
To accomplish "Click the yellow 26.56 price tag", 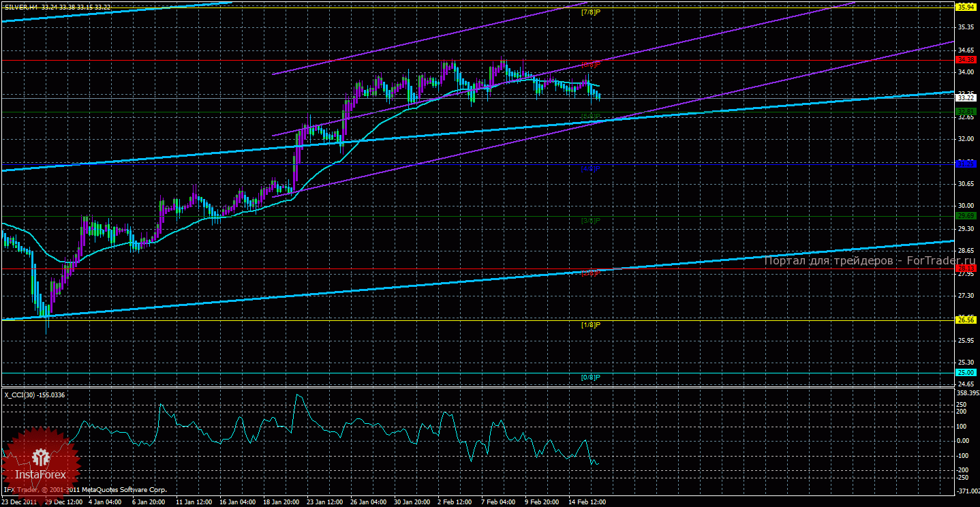I will pyautogui.click(x=964, y=320).
